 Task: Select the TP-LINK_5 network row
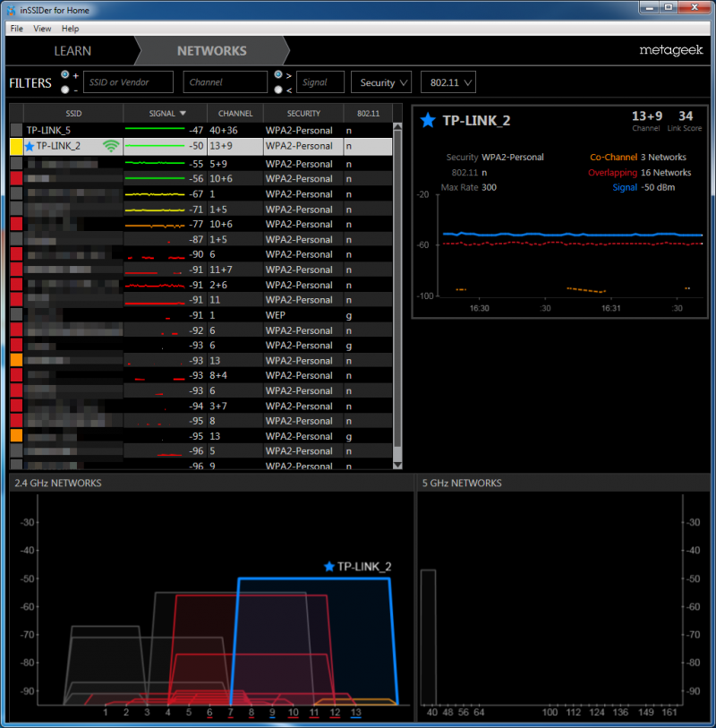(x=200, y=131)
